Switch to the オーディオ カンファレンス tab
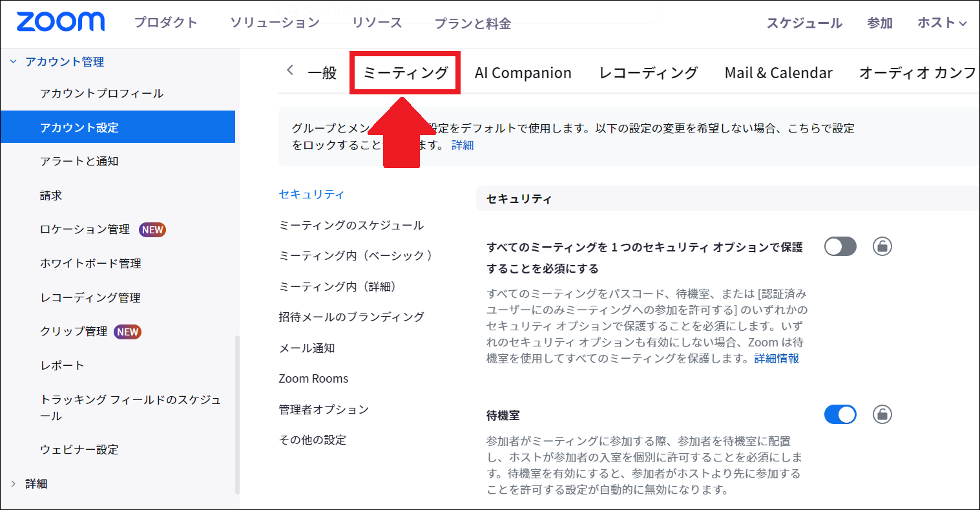This screenshot has width=980, height=510. tap(918, 73)
